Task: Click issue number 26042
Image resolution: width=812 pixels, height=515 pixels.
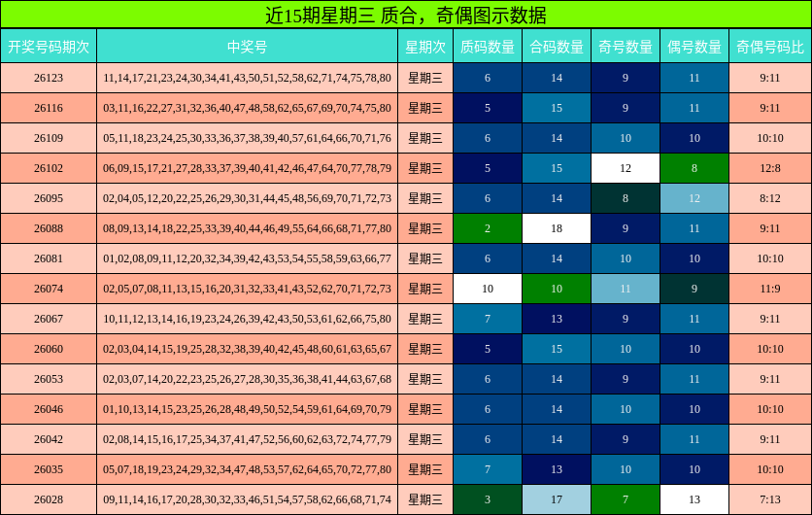Action: coord(49,439)
